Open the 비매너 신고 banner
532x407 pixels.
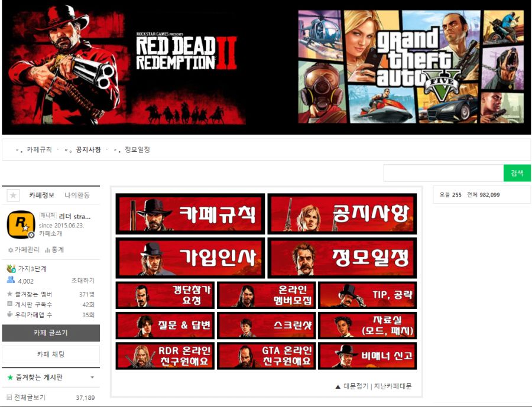tap(368, 356)
